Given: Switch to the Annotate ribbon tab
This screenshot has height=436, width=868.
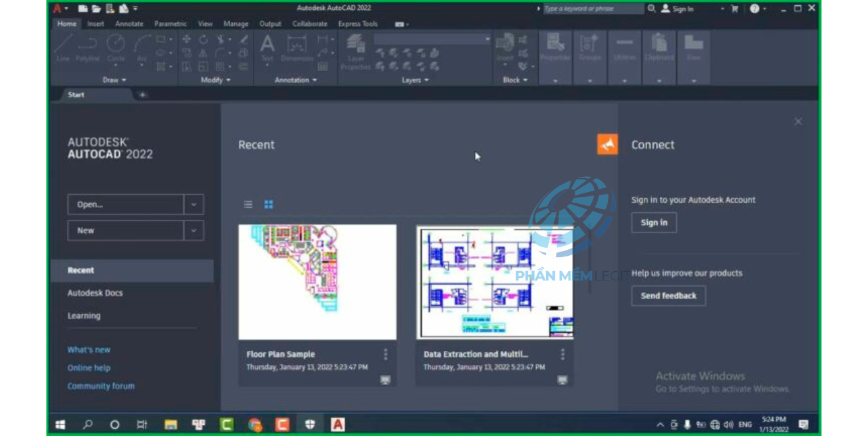Looking at the screenshot, I should tap(129, 24).
